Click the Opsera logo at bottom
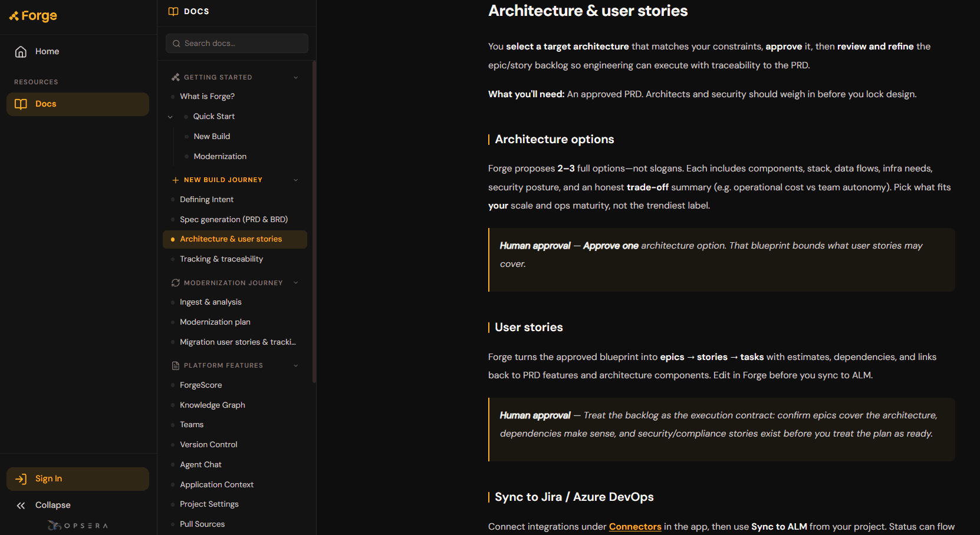Screen dimensions: 980x535 [x=78, y=526]
